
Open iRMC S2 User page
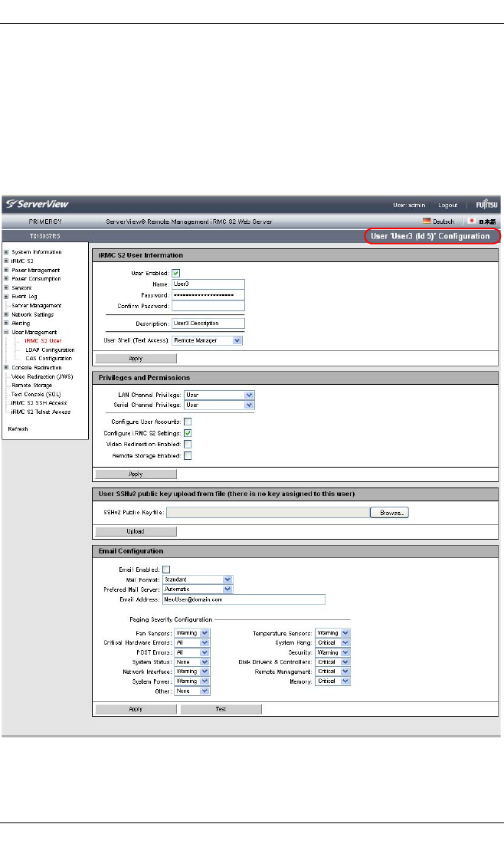[x=43, y=341]
